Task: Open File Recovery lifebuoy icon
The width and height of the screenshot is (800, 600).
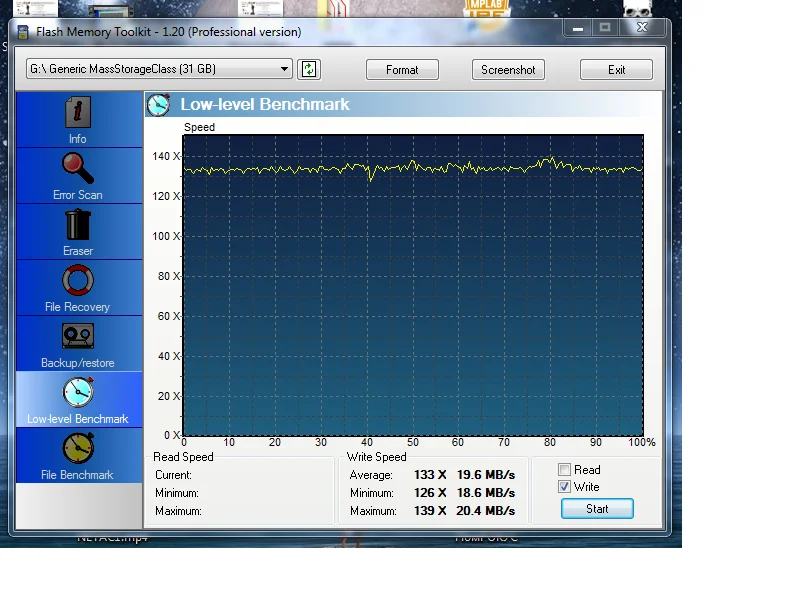Action: coord(78,280)
